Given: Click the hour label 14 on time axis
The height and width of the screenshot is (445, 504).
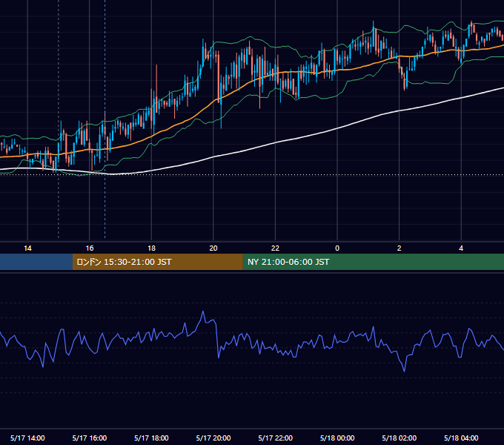Looking at the screenshot, I should [x=27, y=248].
